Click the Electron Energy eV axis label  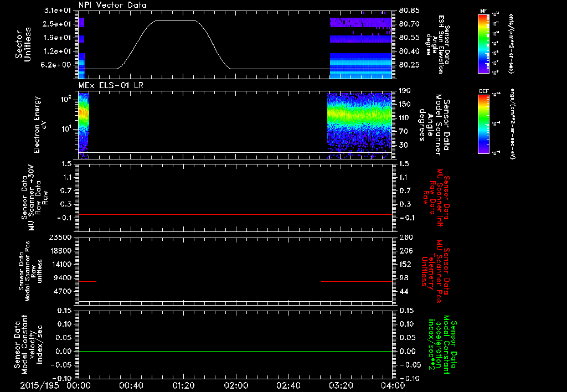coord(40,125)
